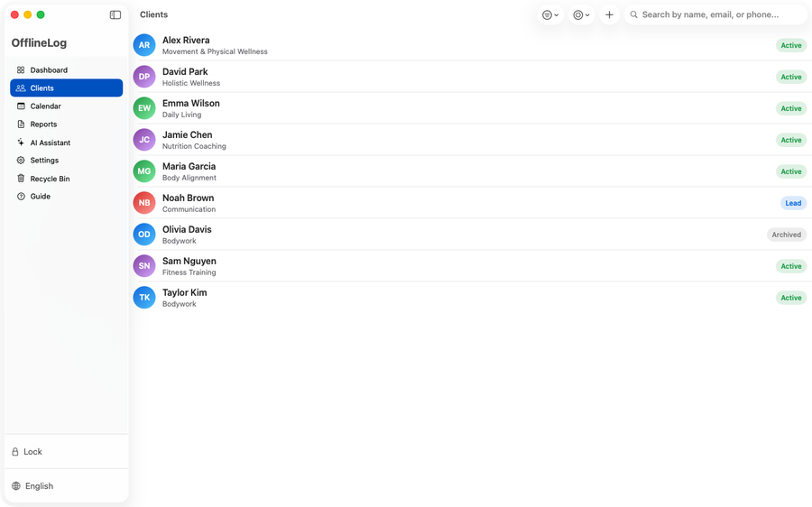The image size is (812, 507).
Task: Click the Movement & Physical Wellness subtitle
Action: pyautogui.click(x=215, y=51)
